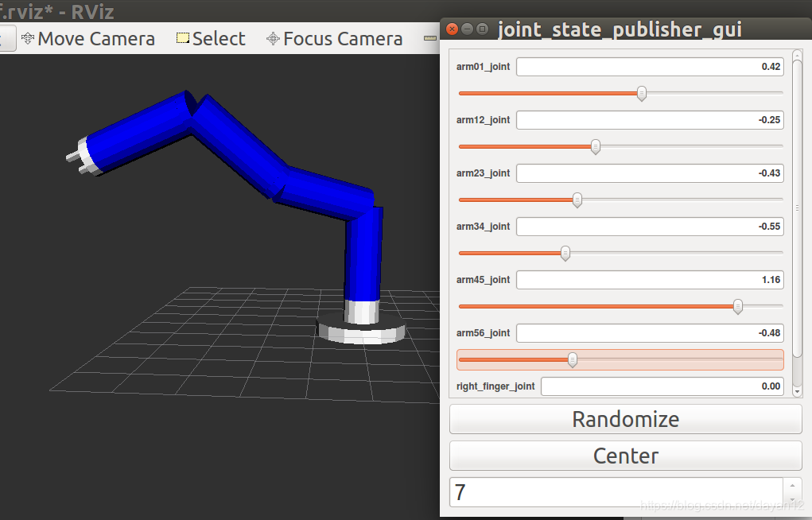The width and height of the screenshot is (812, 520).
Task: Click the arm45_joint value field 1.16
Action: click(x=650, y=280)
